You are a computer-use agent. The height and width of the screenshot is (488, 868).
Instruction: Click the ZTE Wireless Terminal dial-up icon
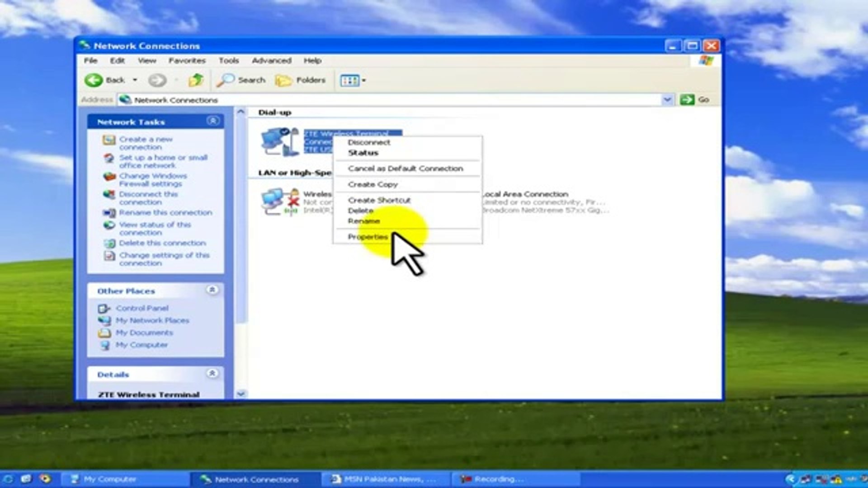point(280,141)
